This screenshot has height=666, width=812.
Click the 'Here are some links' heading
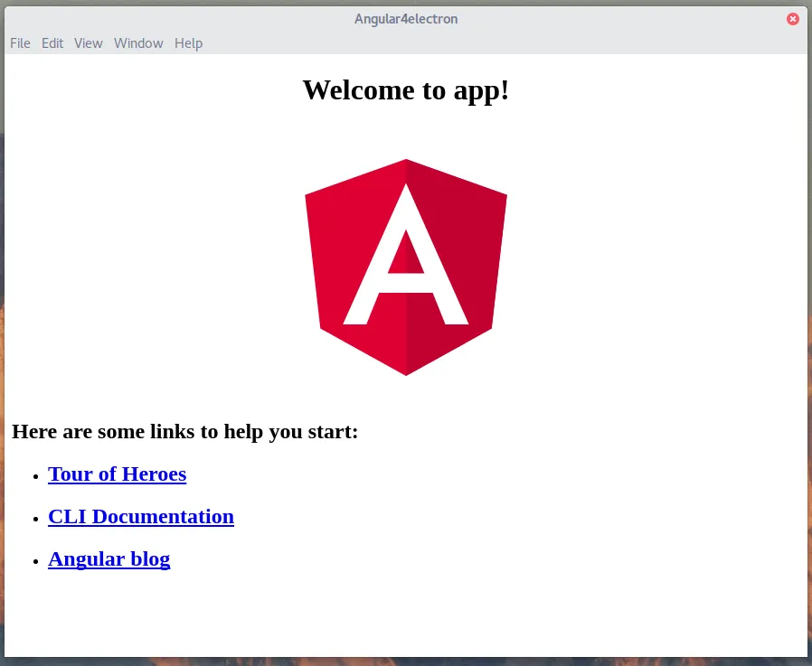coord(184,431)
